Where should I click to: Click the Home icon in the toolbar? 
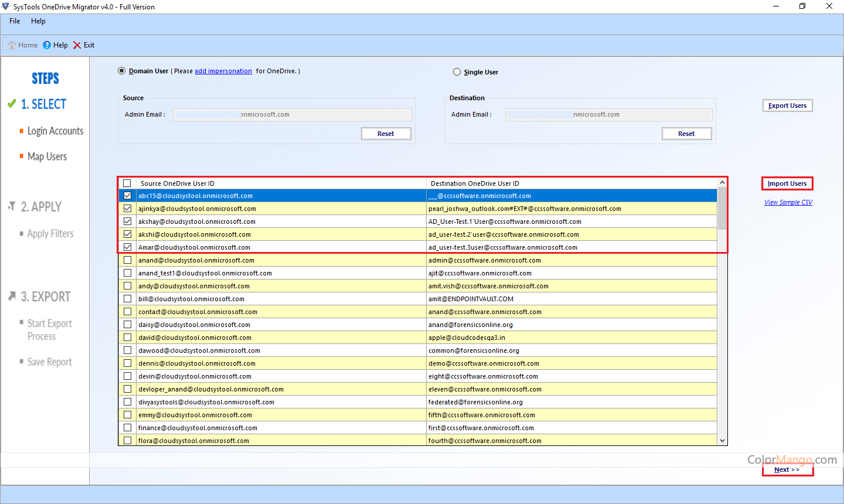tap(12, 45)
